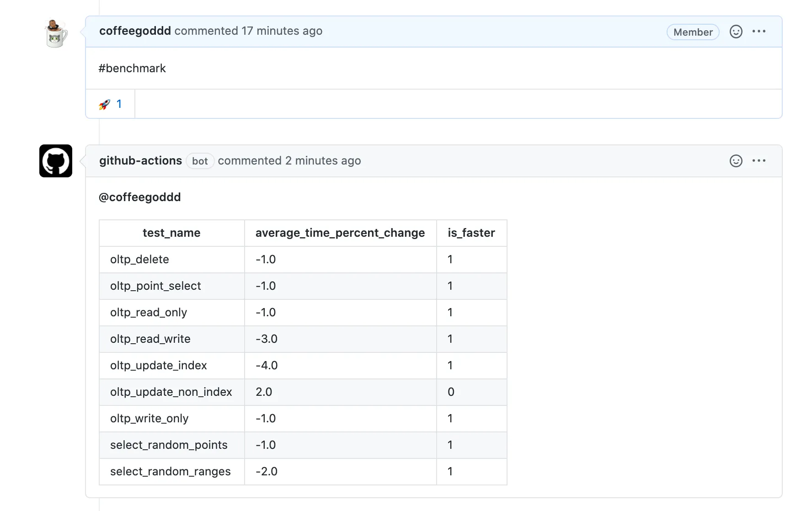Click the rocket emoji reaction on #benchmark comment
The height and width of the screenshot is (511, 812).
[104, 104]
